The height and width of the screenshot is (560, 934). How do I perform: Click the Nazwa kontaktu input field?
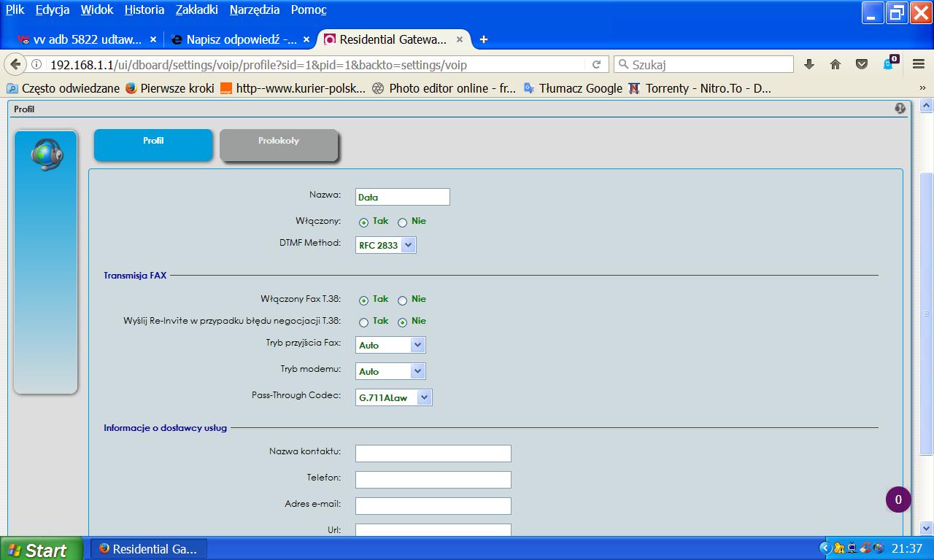coord(433,454)
